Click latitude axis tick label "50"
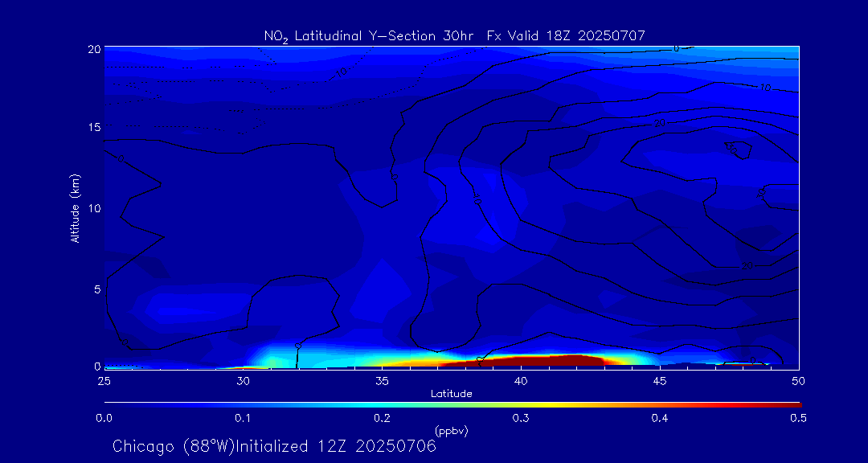 pos(798,380)
